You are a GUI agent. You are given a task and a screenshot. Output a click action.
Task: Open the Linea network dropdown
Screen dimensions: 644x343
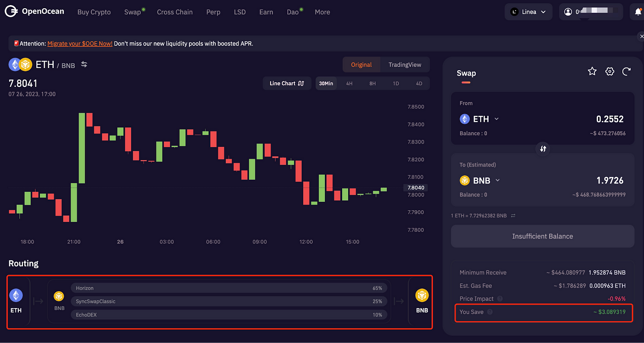coord(528,12)
